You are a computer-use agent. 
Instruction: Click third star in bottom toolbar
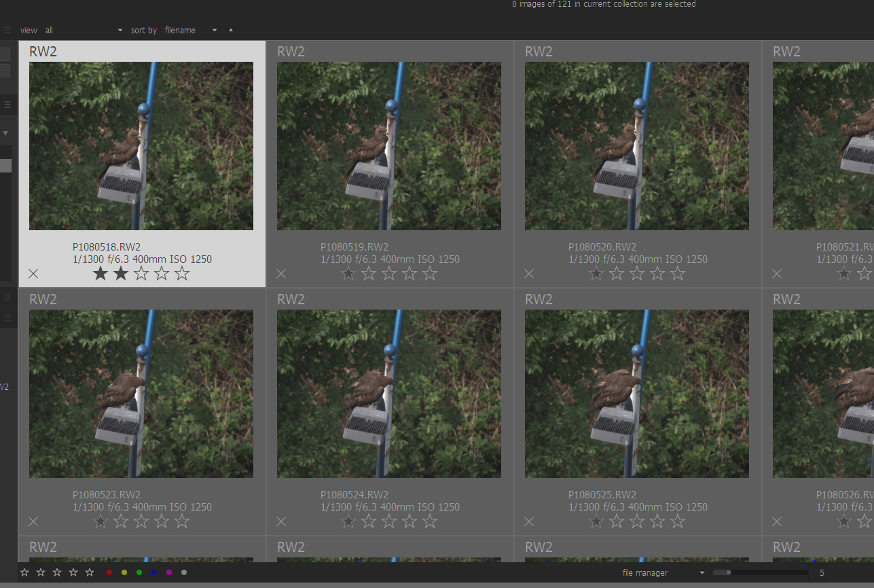coord(57,572)
